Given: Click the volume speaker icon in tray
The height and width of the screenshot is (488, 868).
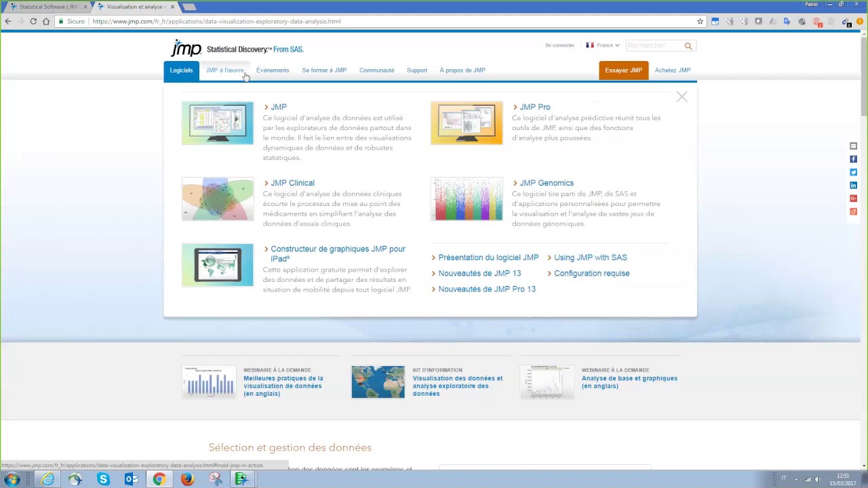Looking at the screenshot, I should pyautogui.click(x=818, y=479).
